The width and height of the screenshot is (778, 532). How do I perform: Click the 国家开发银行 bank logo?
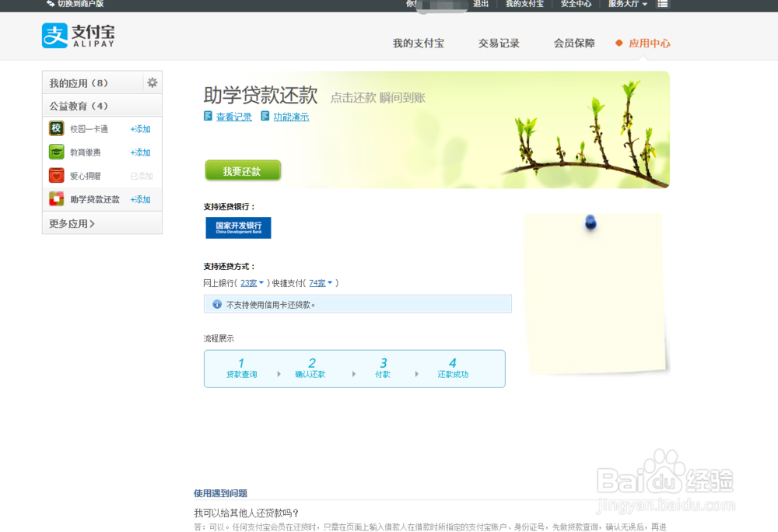[x=238, y=228]
